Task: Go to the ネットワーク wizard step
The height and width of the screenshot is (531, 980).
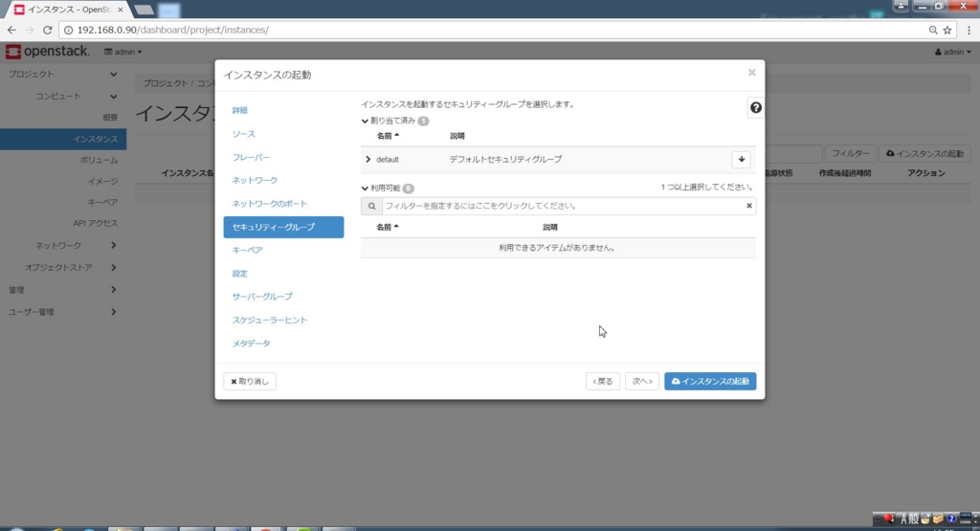Action: click(255, 181)
